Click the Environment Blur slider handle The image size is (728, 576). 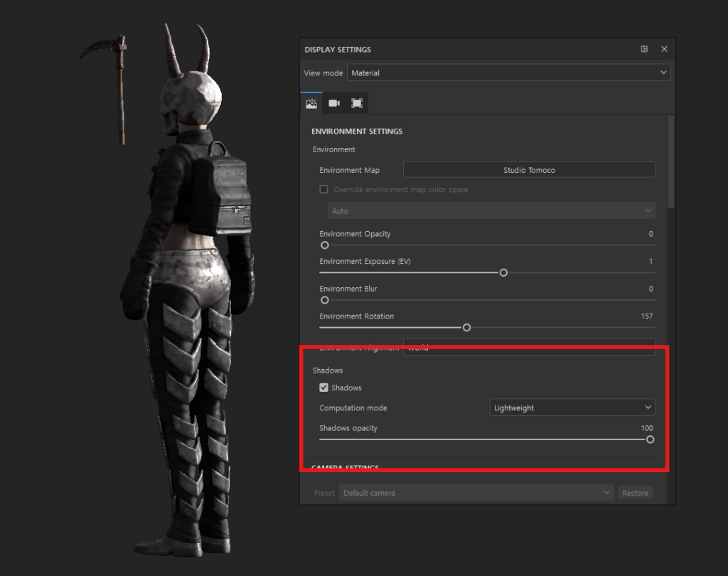click(x=325, y=300)
